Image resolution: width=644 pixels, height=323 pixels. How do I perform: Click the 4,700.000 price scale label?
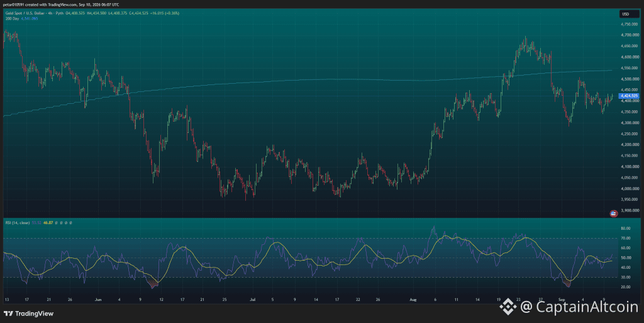point(630,35)
